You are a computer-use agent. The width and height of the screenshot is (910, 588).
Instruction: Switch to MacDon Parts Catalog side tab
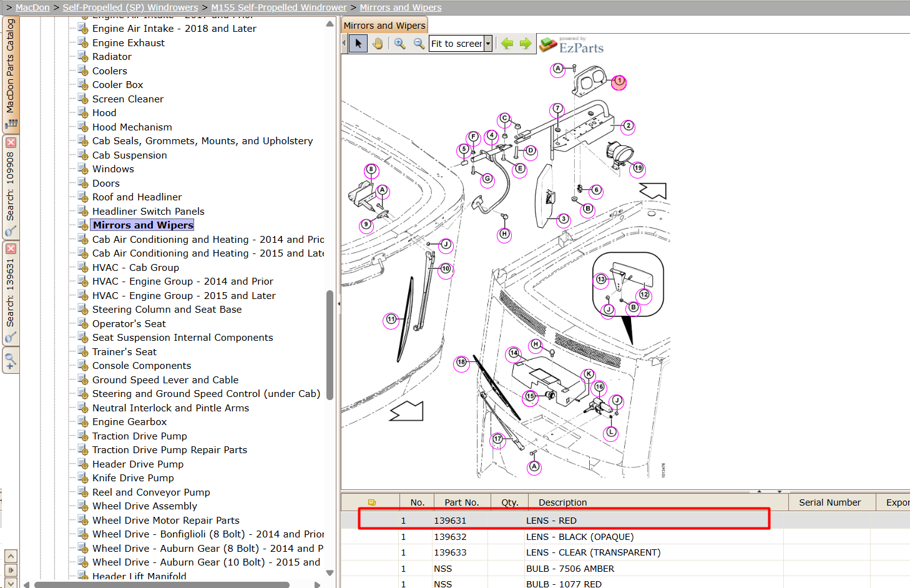point(11,74)
